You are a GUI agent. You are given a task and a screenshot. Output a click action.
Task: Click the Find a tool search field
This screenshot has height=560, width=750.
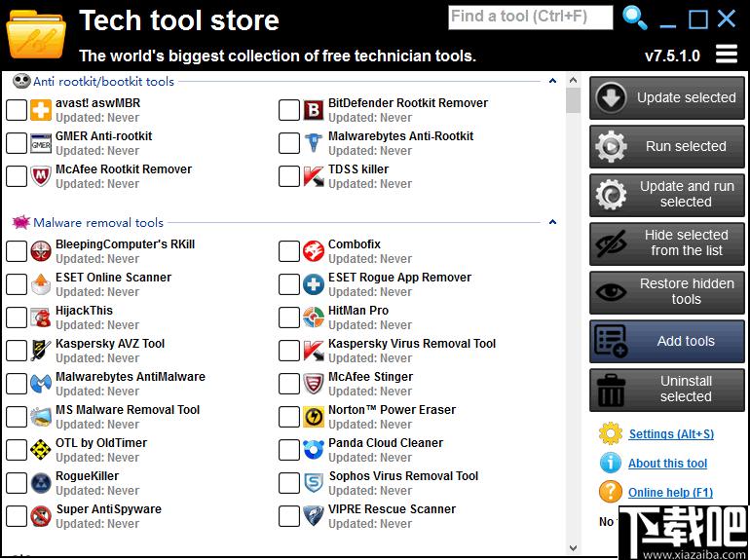coord(531,18)
